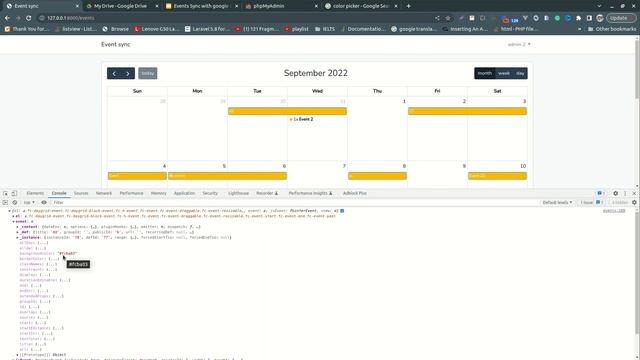Click the today button in calendar

[148, 73]
